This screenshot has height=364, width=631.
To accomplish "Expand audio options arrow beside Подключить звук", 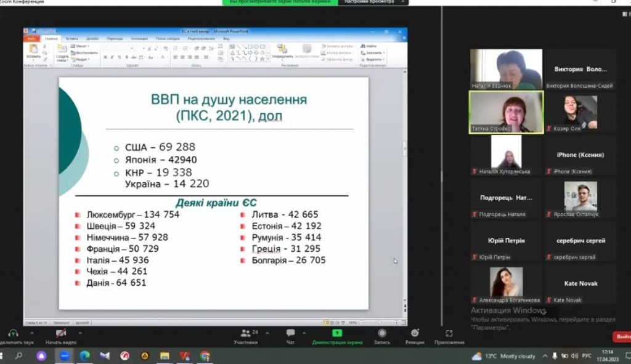I will pyautogui.click(x=31, y=332).
